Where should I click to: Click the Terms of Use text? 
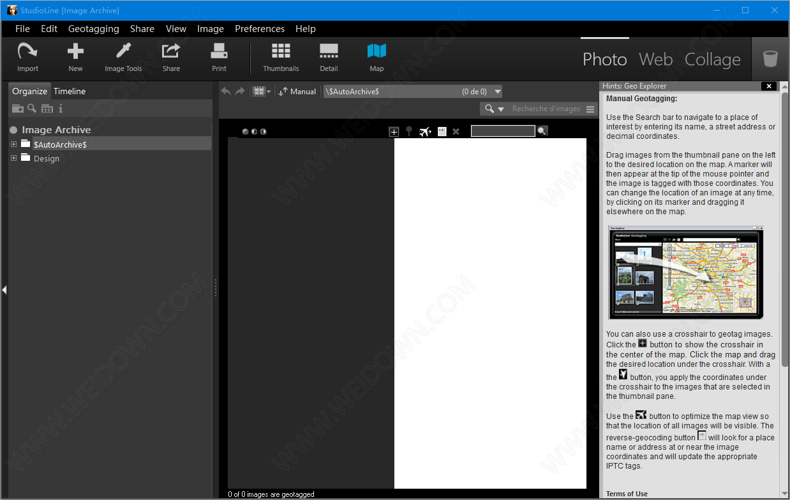tap(627, 493)
